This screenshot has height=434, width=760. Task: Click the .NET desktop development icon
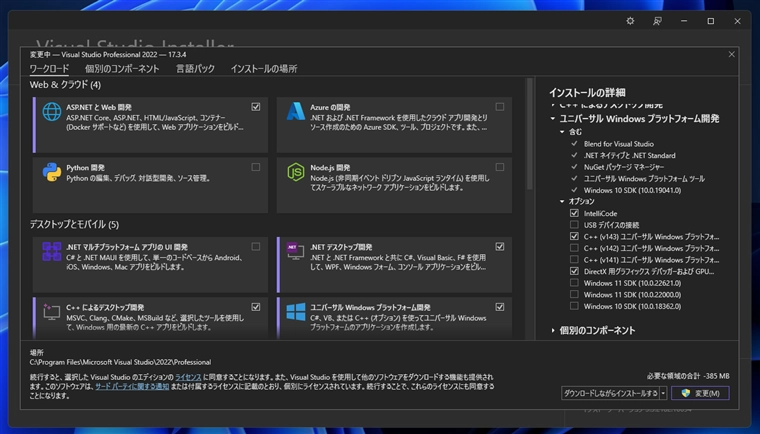(x=295, y=251)
